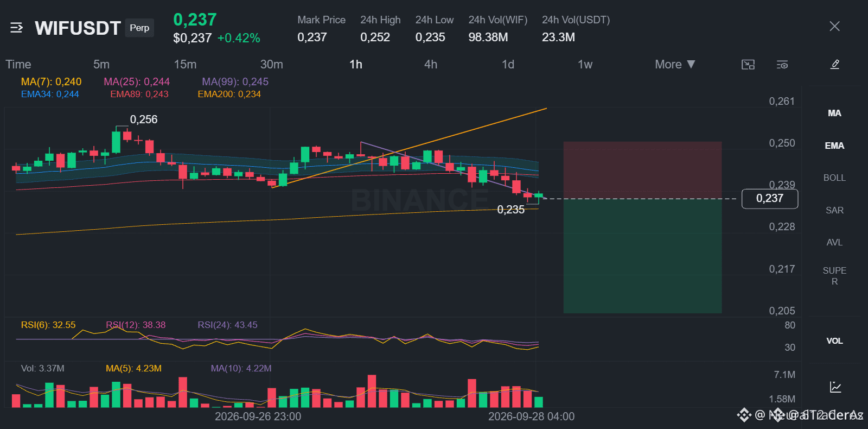Click the chart layout icon
Viewport: 868px width, 429px height.
(x=748, y=65)
